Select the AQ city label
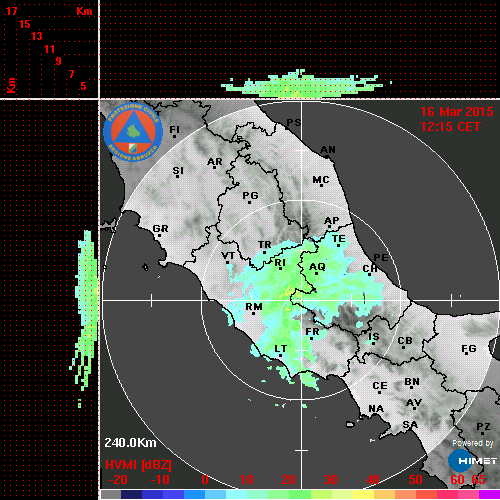 pyautogui.click(x=317, y=267)
